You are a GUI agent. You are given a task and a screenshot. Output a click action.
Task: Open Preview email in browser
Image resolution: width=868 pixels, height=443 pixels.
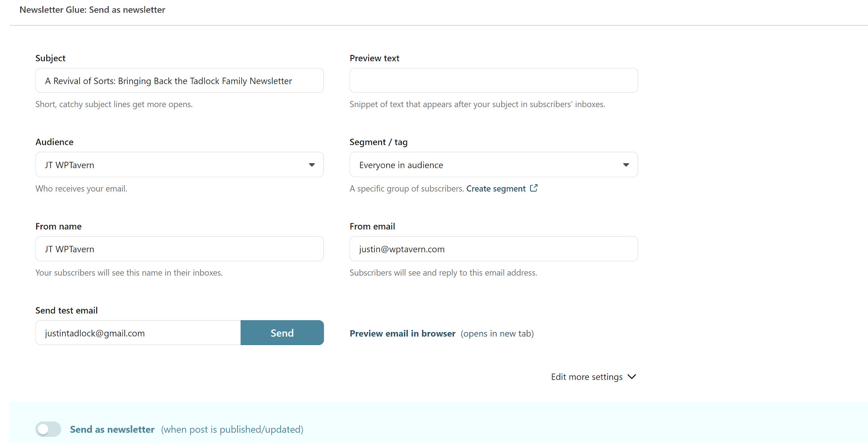402,333
